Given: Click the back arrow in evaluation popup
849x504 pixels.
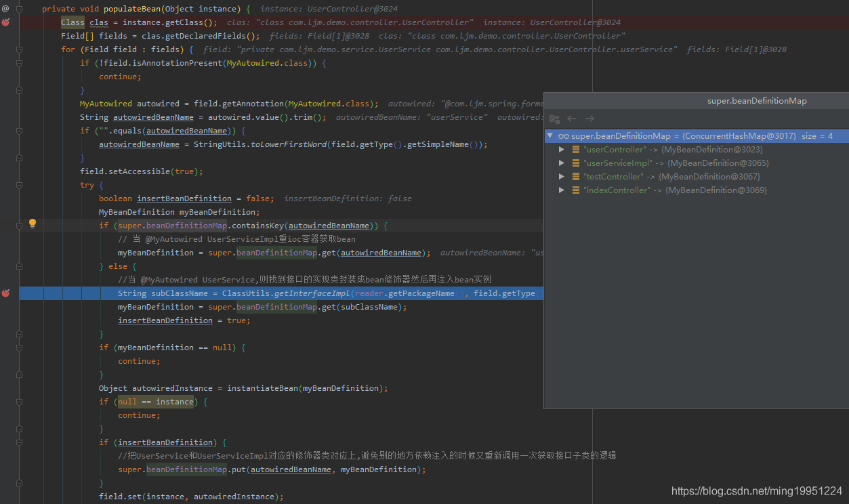Looking at the screenshot, I should [572, 119].
